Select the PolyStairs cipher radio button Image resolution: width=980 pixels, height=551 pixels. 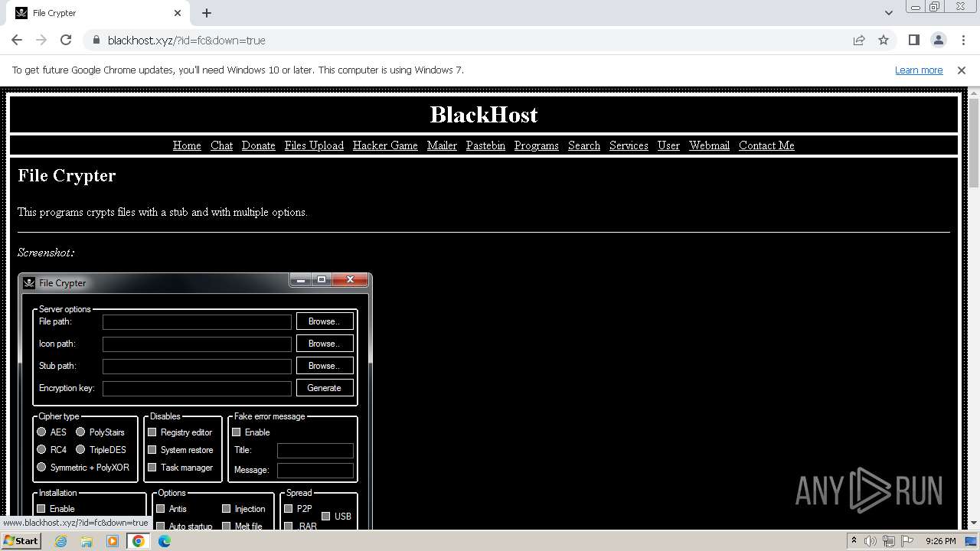80,432
